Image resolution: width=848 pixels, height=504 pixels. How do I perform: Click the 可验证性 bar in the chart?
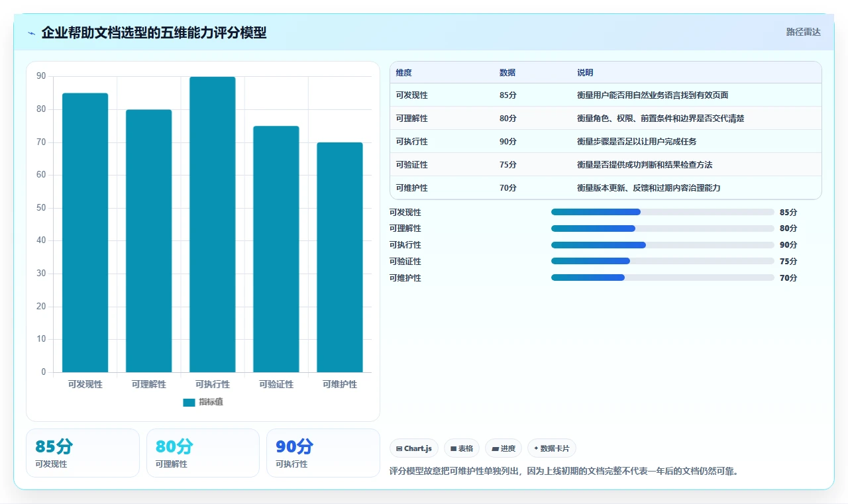(x=276, y=249)
